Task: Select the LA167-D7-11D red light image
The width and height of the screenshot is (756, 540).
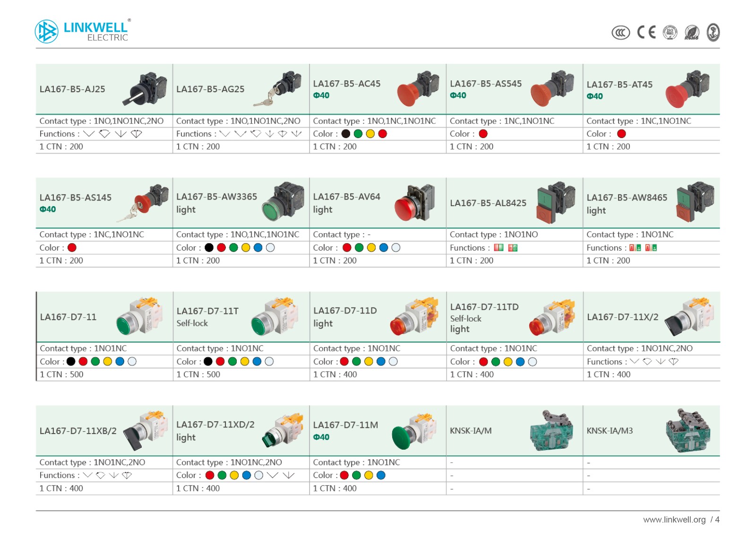Action: click(x=414, y=316)
